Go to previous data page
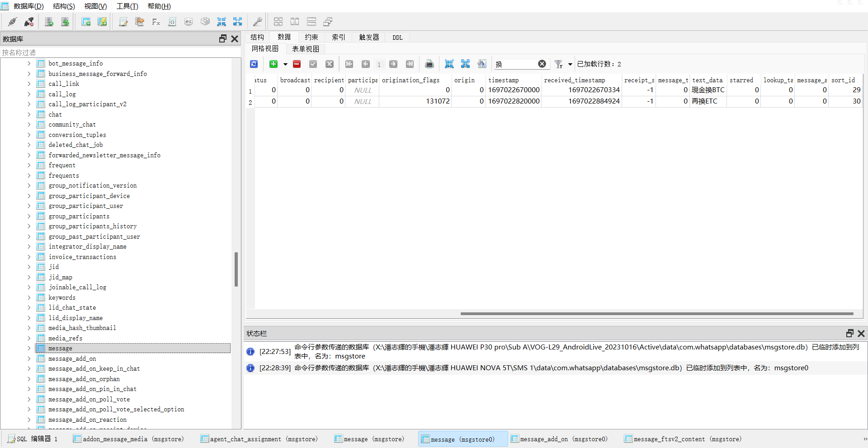Viewport: 868px width, 448px height. coord(366,64)
